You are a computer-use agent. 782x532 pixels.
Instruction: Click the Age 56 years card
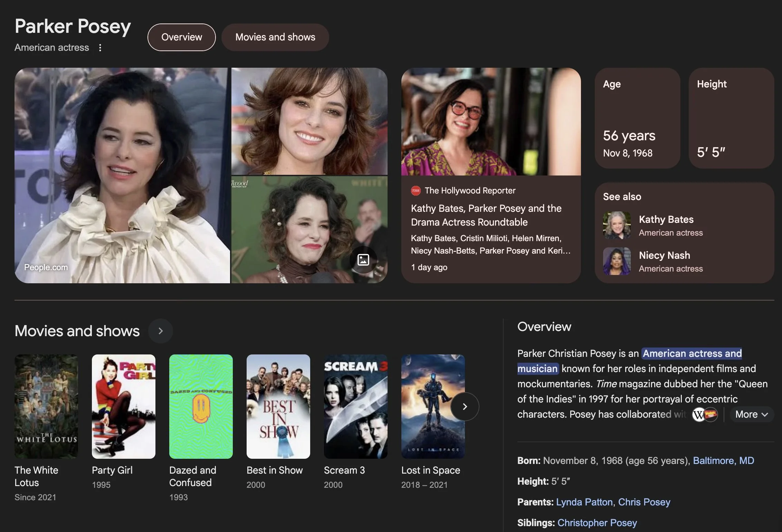(637, 118)
